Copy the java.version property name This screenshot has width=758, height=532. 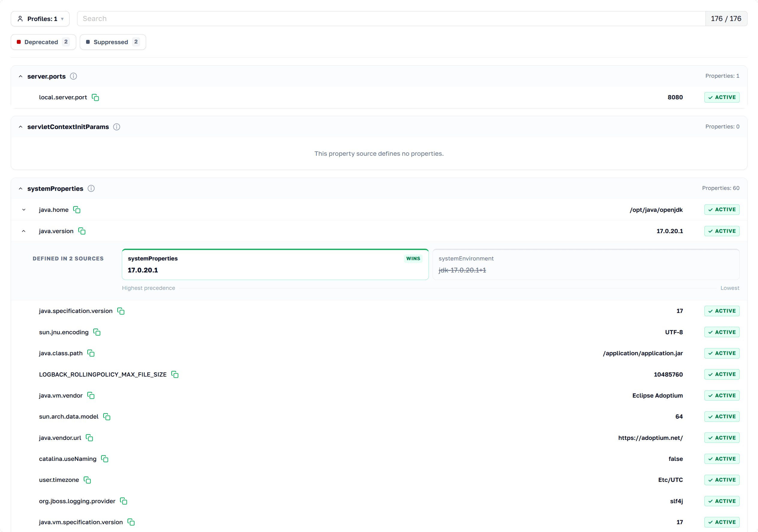(x=82, y=231)
